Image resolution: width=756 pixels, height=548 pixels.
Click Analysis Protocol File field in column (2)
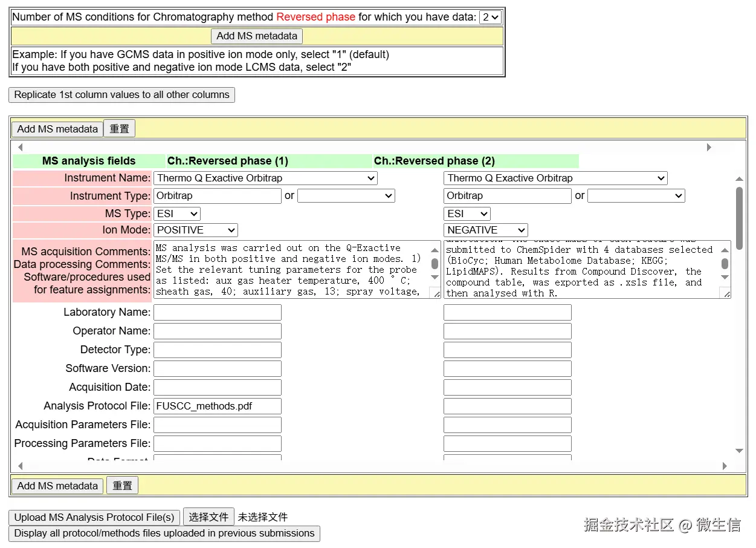point(508,406)
